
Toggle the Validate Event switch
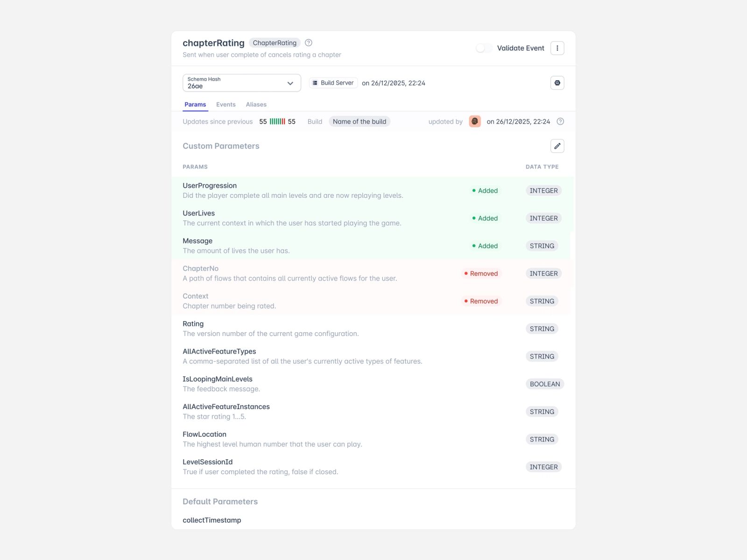(484, 48)
